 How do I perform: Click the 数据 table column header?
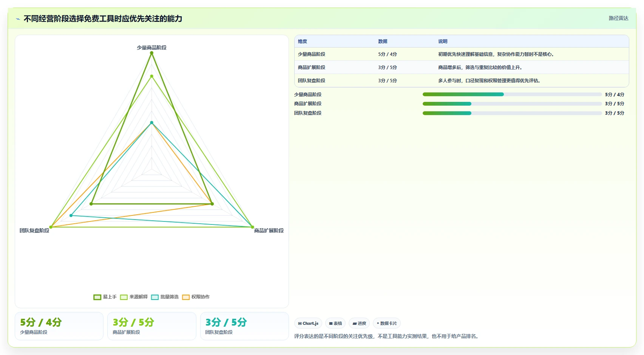(x=383, y=41)
